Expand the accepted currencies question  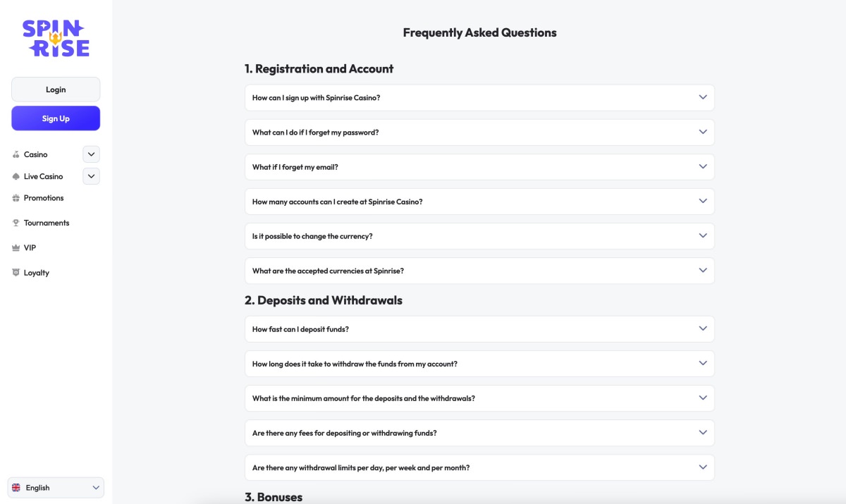tap(479, 271)
